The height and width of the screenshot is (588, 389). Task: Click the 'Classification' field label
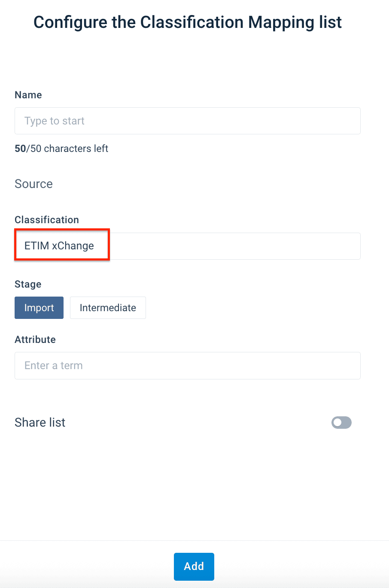pyautogui.click(x=47, y=220)
